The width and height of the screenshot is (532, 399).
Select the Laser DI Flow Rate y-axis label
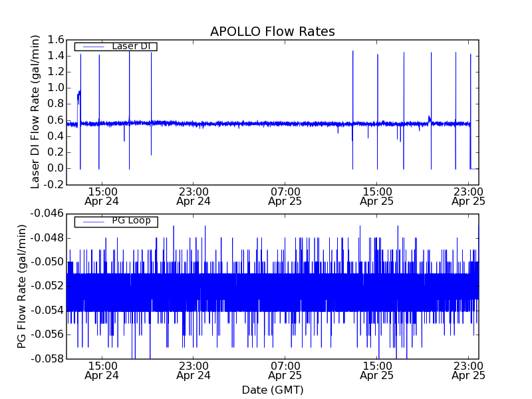(36, 112)
